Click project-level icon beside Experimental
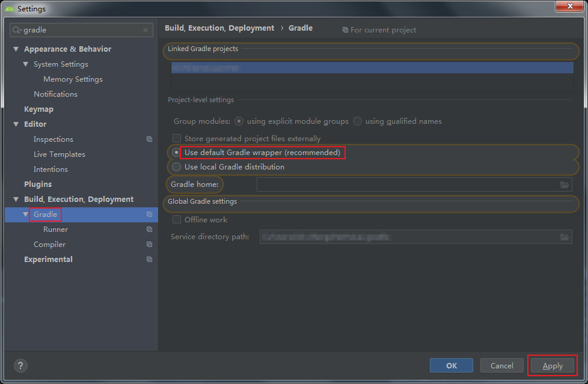 click(x=149, y=259)
